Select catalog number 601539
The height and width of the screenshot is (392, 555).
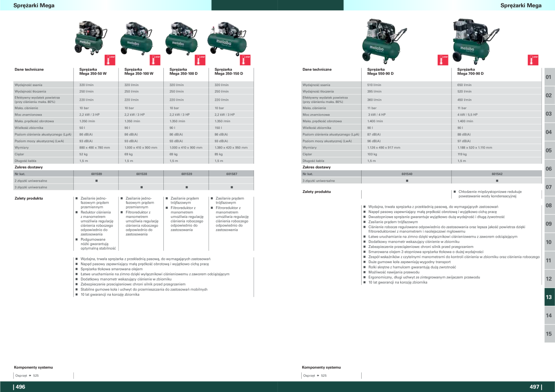tap(187, 174)
